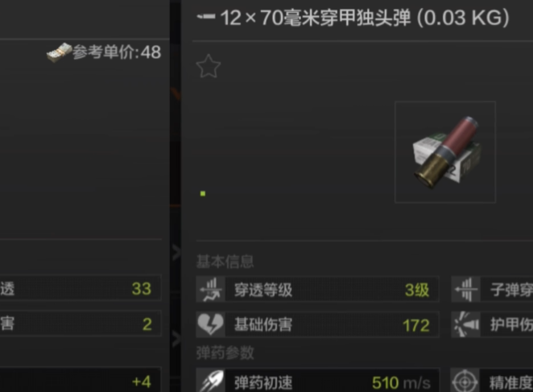533x392 pixels.
Task: Select the 基础伤害 172 stat row
Action: click(317, 324)
